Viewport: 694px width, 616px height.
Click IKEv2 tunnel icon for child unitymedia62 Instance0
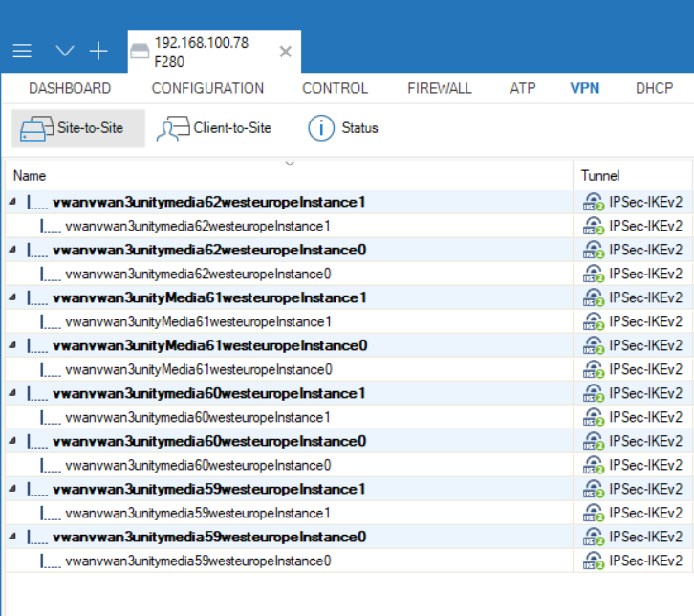coord(593,274)
